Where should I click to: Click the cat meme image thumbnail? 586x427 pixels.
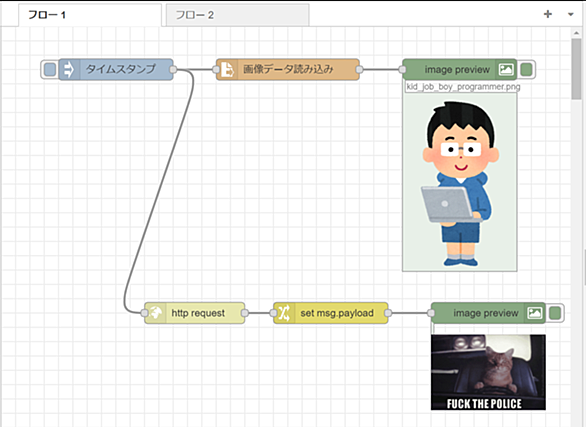[x=488, y=372]
